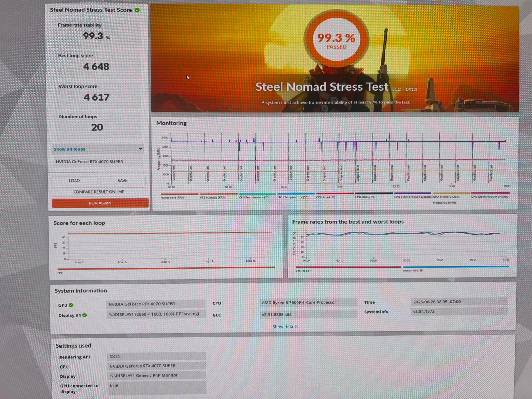Click the 10:00 time marker in the Monitoring graph

340,187
